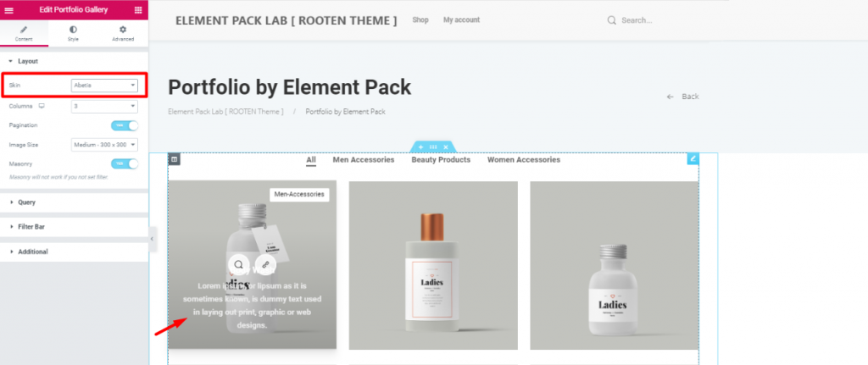Open the Elementor hamburger menu
This screenshot has width=868, height=365.
coord(8,10)
